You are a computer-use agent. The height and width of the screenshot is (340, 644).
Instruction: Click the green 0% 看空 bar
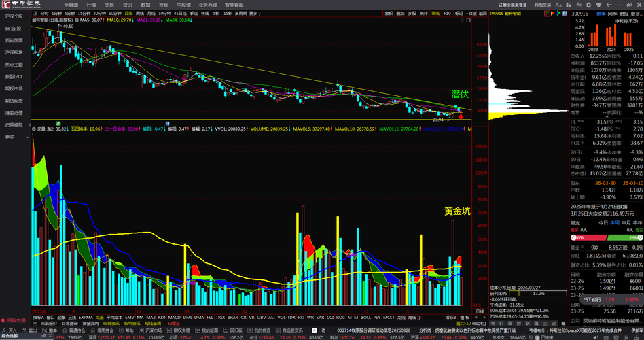[x=625, y=237]
